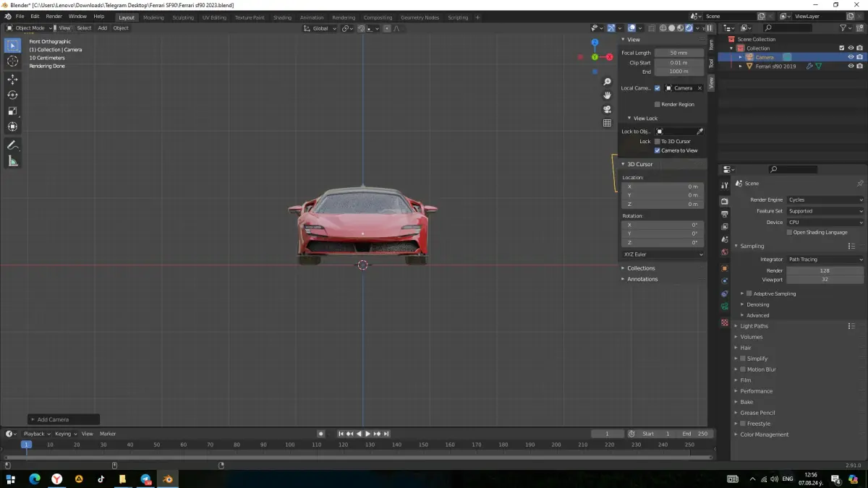Open the viewport Add menu
This screenshot has width=868, height=488.
pos(102,28)
